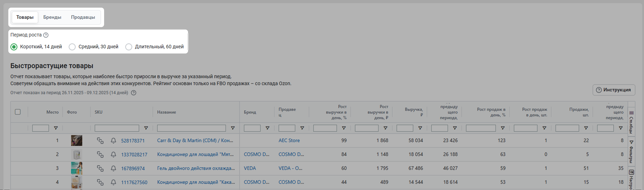Open filter menu for Бренд column
644x190 pixels.
tap(267, 128)
